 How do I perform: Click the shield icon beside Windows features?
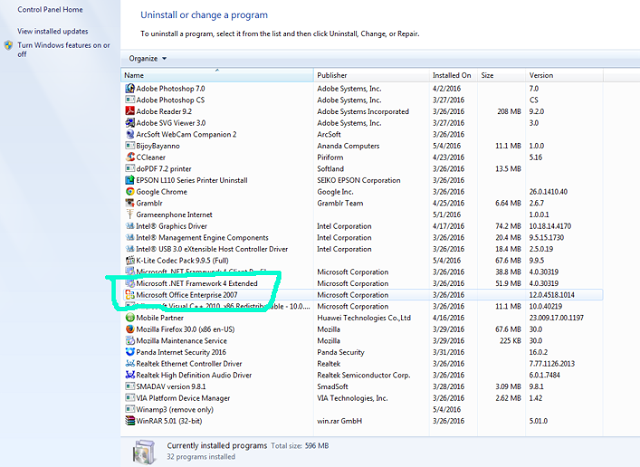pyautogui.click(x=9, y=45)
